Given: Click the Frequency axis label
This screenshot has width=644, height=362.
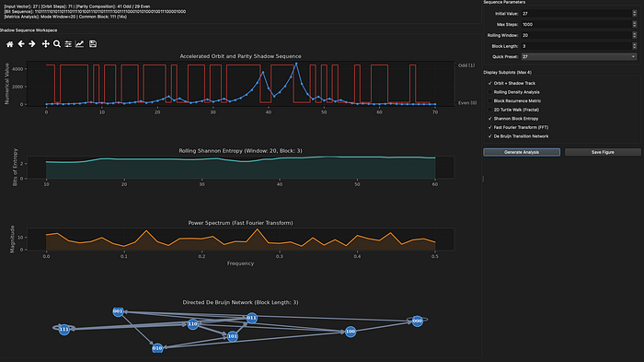Looking at the screenshot, I should click(x=240, y=263).
